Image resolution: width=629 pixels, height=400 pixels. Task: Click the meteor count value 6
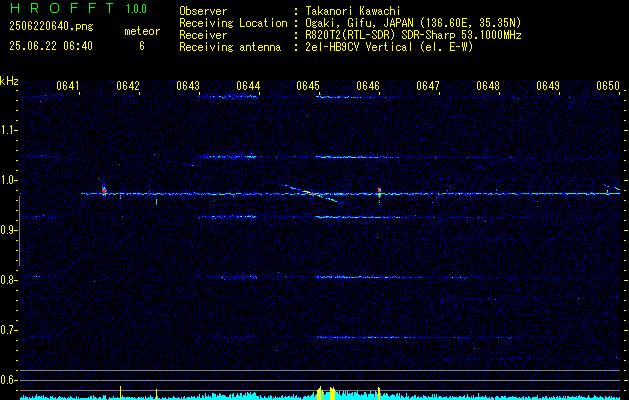pos(142,46)
